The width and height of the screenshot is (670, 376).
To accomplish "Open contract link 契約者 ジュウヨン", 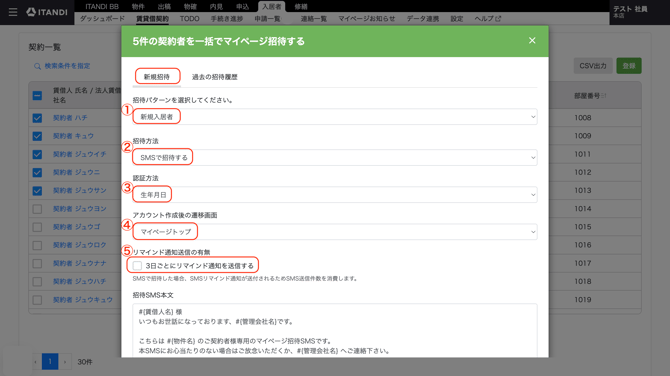I will (79, 209).
